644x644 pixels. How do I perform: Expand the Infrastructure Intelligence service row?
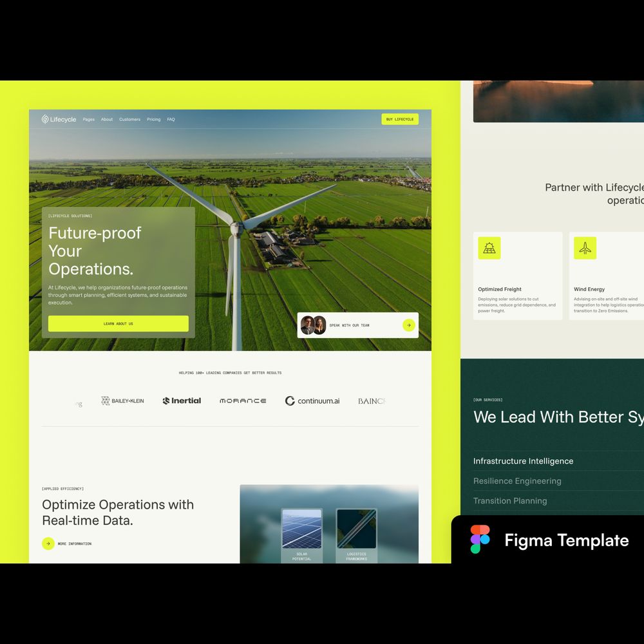coord(523,461)
